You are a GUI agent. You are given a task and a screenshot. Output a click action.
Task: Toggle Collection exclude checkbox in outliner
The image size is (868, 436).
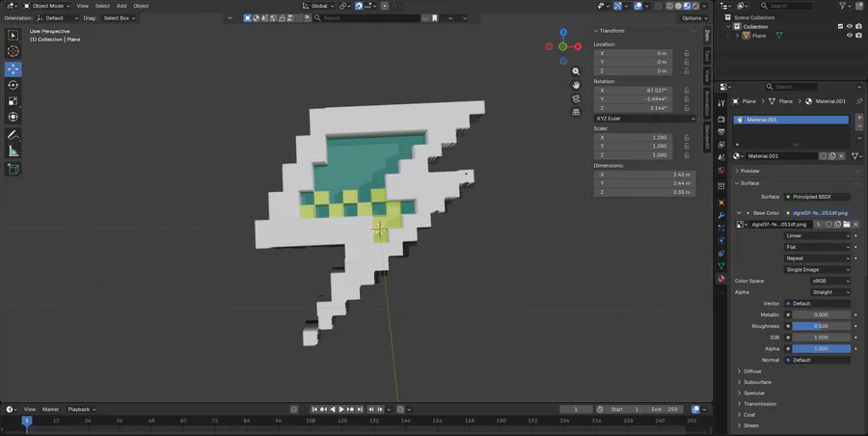840,27
